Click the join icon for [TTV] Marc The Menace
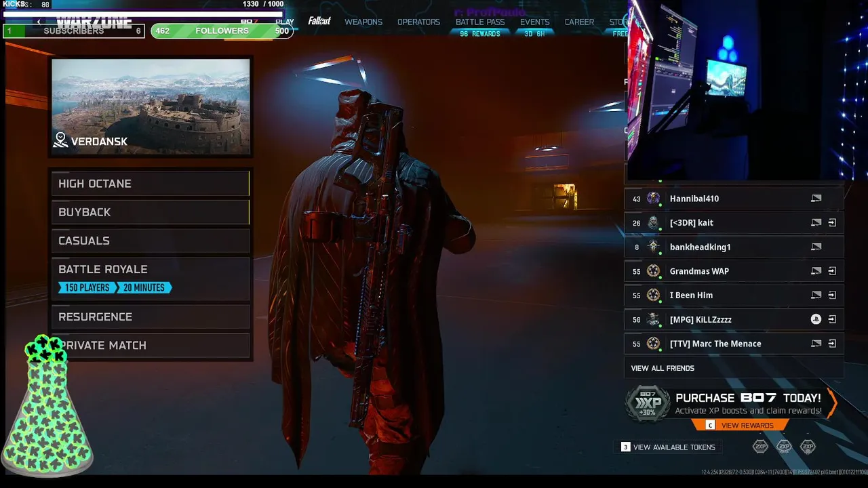Viewport: 868px width, 488px height. coord(832,344)
